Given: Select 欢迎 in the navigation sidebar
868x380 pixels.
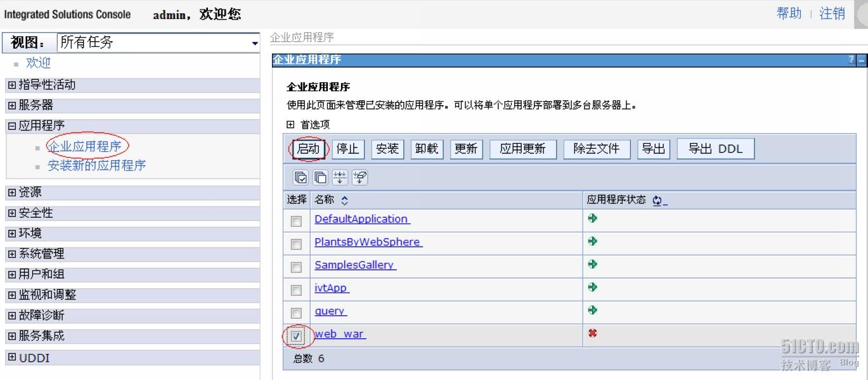Looking at the screenshot, I should pos(37,62).
